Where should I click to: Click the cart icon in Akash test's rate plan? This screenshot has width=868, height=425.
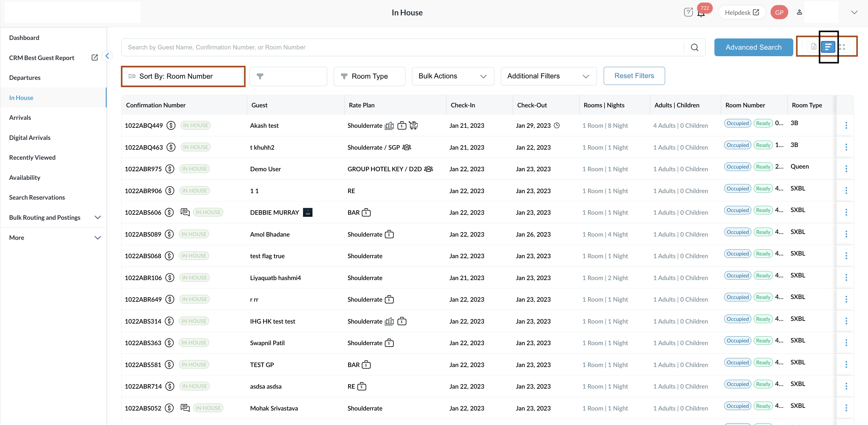click(414, 125)
